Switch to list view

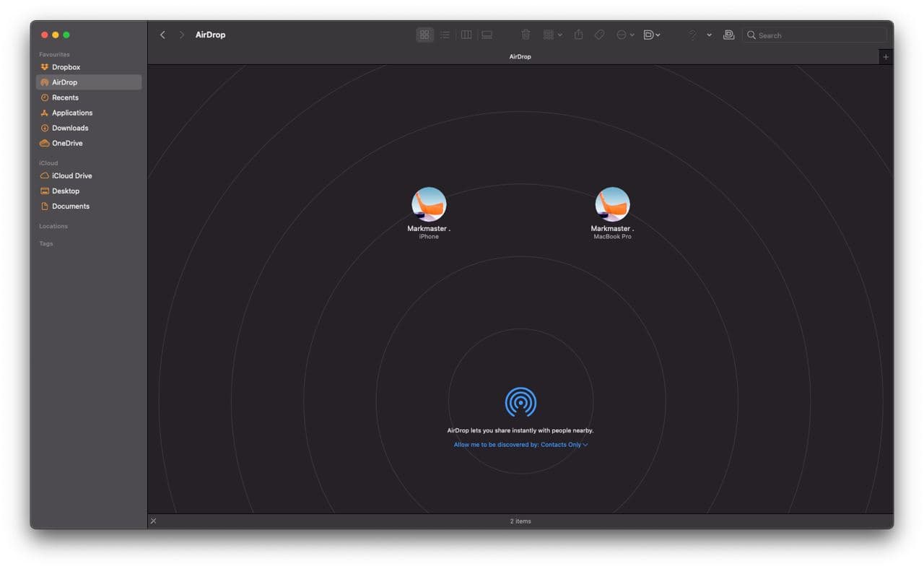coord(445,35)
